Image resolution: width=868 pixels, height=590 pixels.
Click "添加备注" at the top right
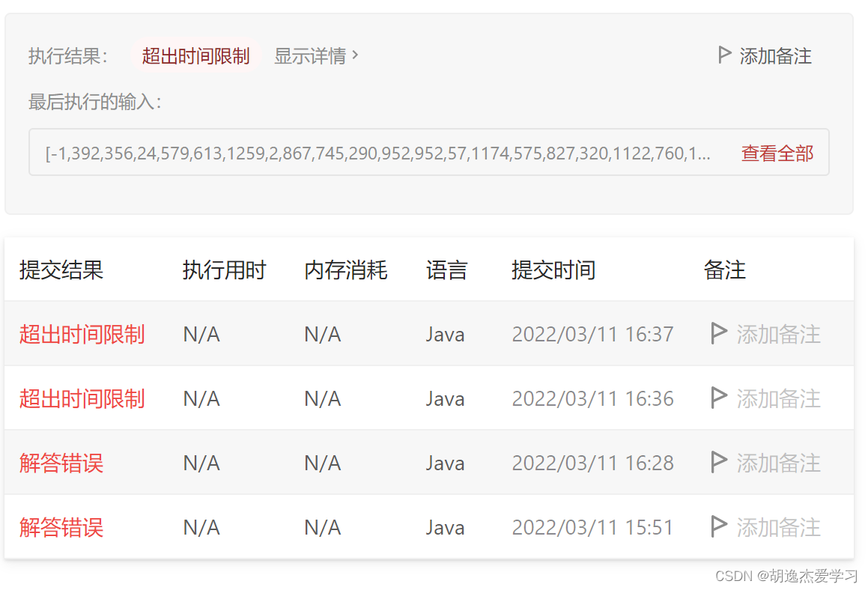774,55
